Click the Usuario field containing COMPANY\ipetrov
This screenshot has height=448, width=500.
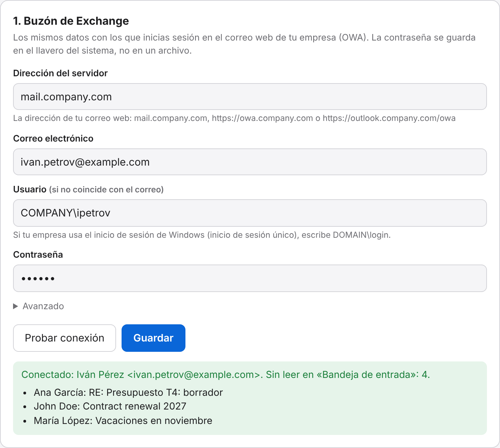250,213
